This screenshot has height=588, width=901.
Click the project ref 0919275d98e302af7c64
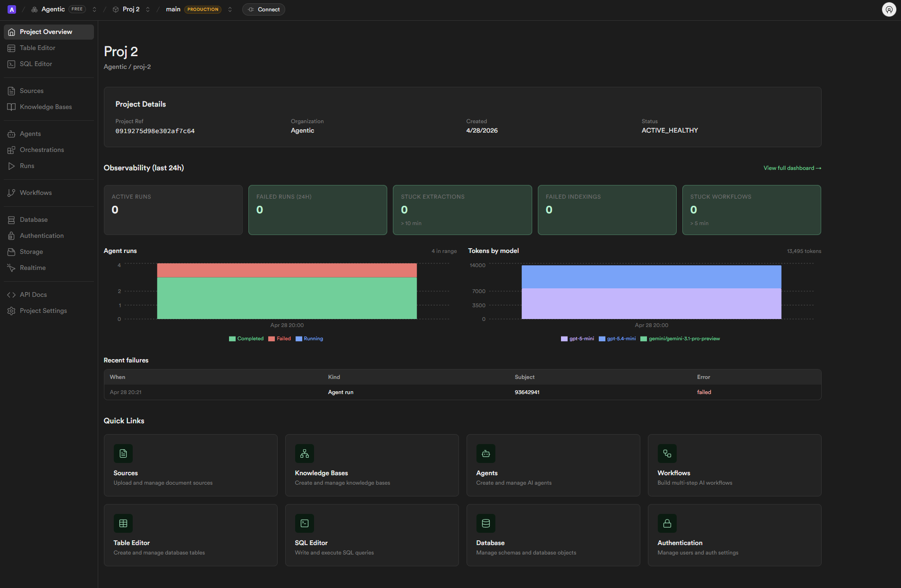pyautogui.click(x=155, y=131)
